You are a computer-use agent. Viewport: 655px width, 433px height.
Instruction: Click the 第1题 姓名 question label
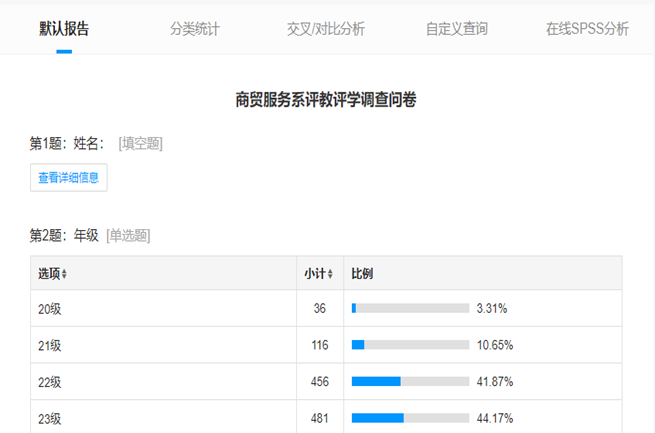tap(67, 143)
